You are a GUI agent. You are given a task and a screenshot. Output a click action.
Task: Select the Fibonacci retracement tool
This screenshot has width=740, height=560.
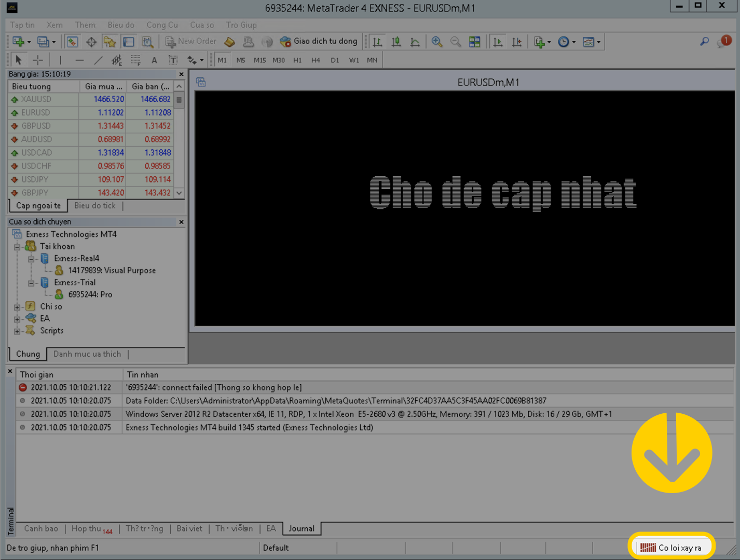click(135, 60)
